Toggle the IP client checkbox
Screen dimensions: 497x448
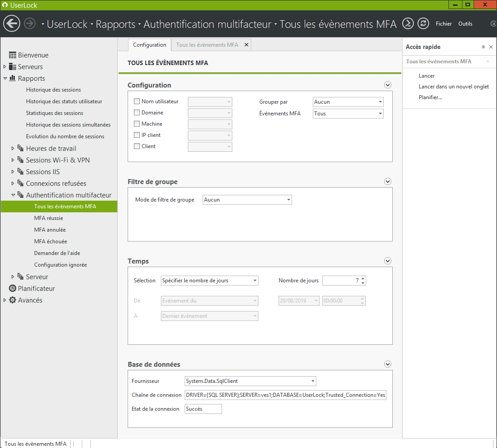coord(137,135)
